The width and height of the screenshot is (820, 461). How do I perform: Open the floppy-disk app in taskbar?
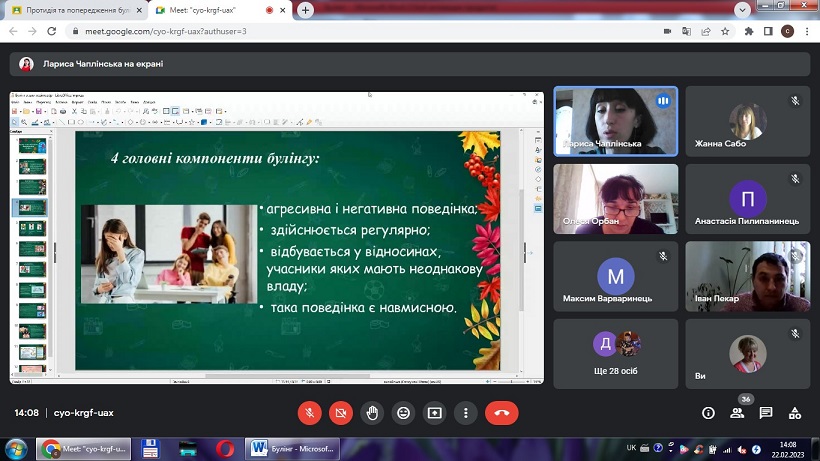[x=150, y=449]
